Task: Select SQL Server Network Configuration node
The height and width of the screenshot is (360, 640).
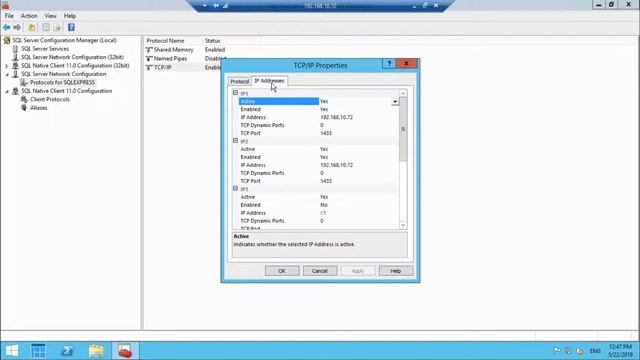Action: [64, 74]
